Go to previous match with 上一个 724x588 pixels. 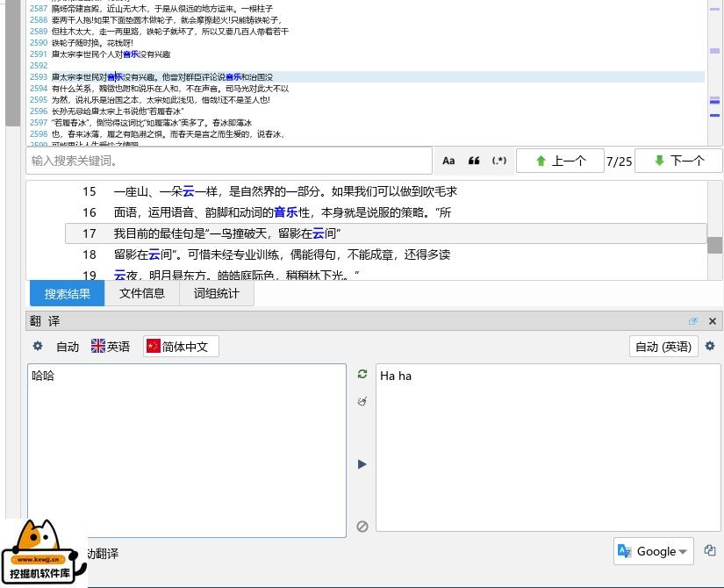(560, 161)
